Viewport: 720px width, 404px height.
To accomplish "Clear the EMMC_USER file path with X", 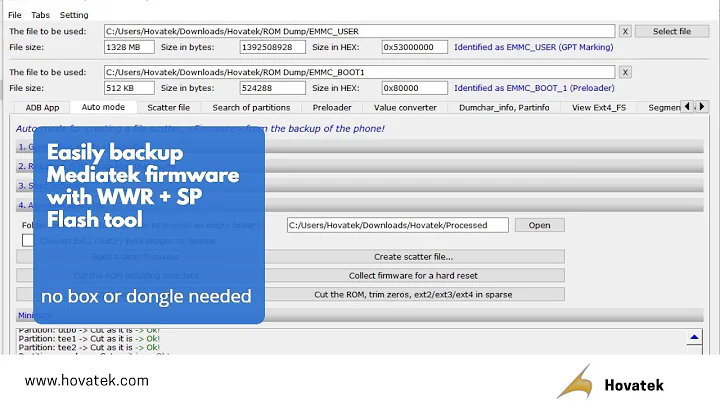I will coord(625,32).
